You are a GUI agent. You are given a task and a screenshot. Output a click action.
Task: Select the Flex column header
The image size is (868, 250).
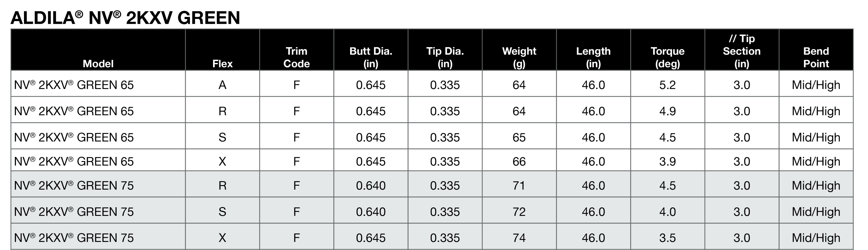222,63
